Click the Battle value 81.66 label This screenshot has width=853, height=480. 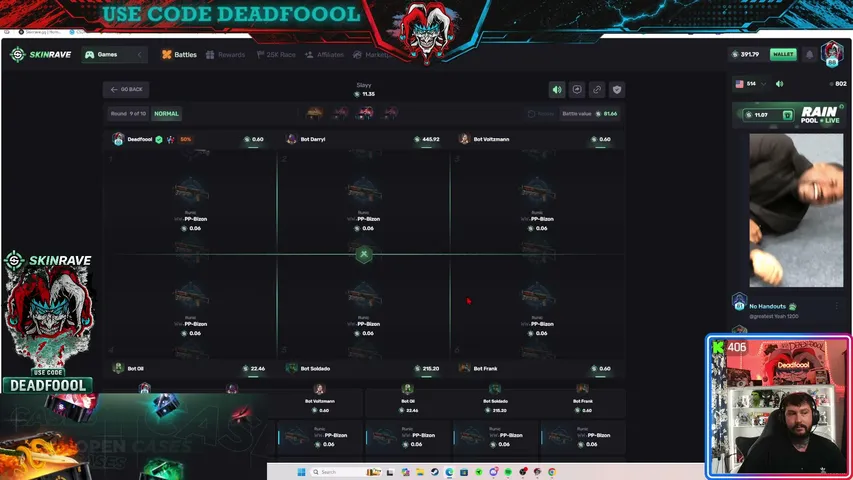590,114
